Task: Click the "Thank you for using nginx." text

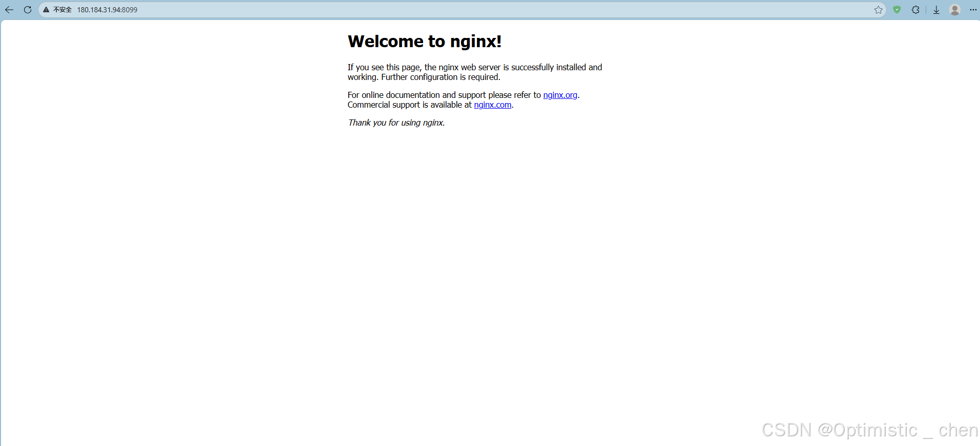Action: (396, 123)
